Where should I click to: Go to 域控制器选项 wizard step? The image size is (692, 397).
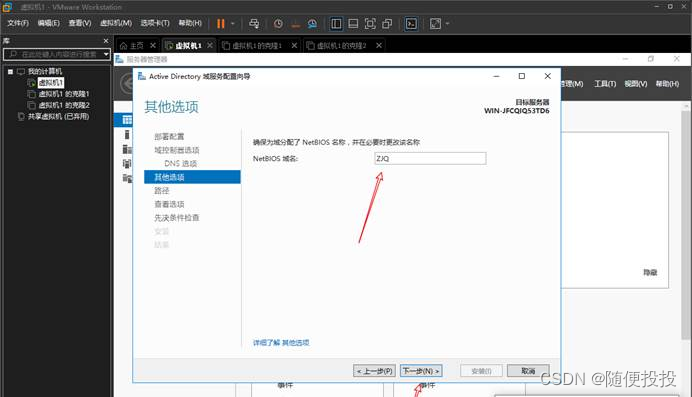(x=177, y=150)
